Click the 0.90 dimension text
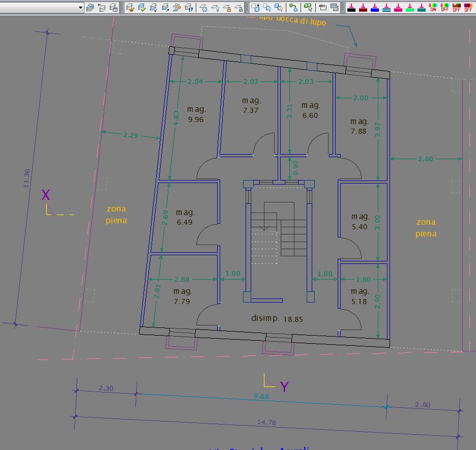Image resolution: width=476 pixels, height=450 pixels. 295,168
